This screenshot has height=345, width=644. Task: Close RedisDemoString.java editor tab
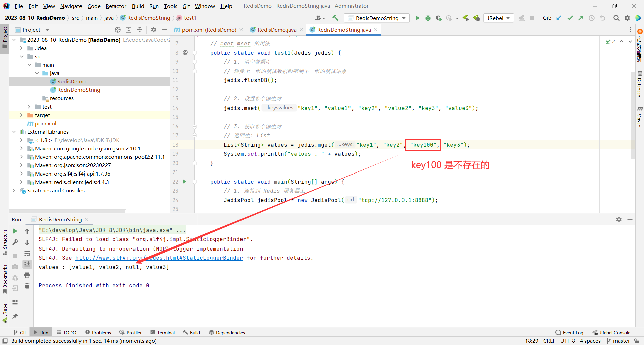[376, 30]
